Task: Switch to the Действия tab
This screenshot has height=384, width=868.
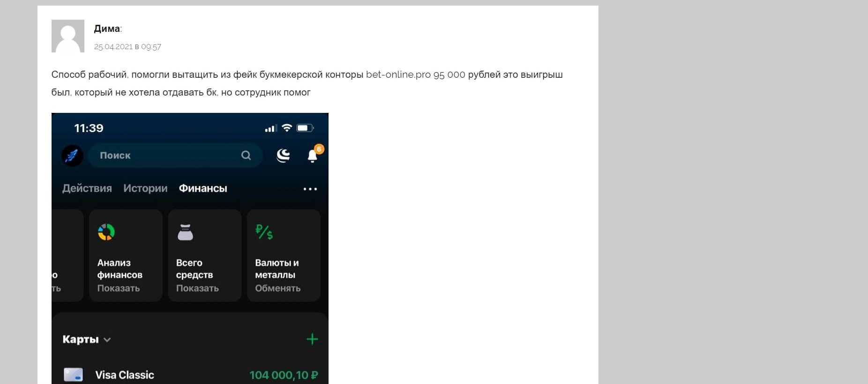Action: [87, 188]
